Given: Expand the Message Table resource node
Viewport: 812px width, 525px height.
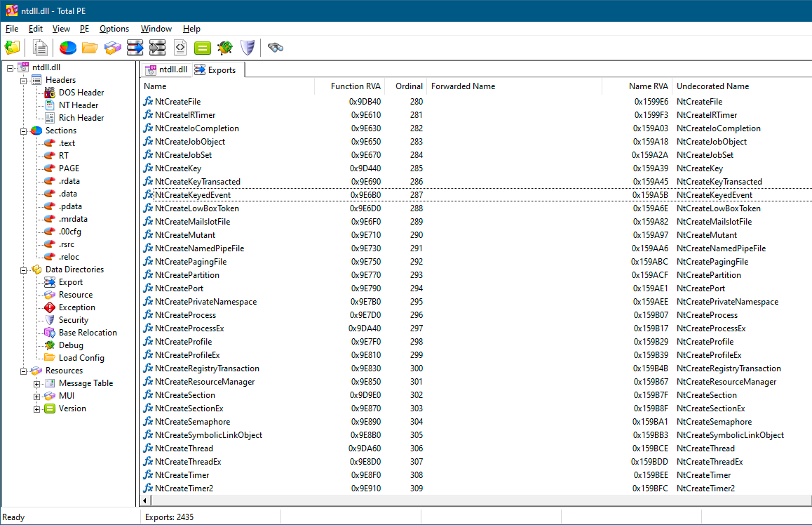Looking at the screenshot, I should click(37, 383).
